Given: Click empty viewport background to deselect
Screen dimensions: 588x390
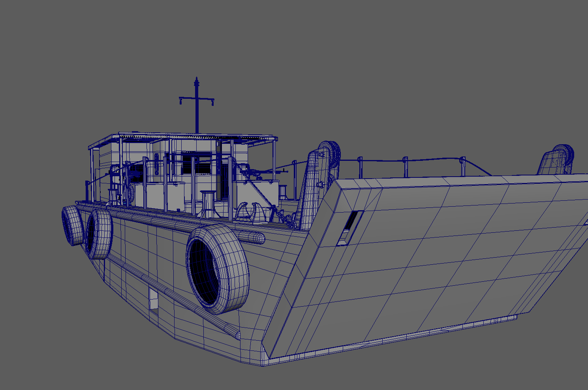Looking at the screenshot, I should coord(434,59).
